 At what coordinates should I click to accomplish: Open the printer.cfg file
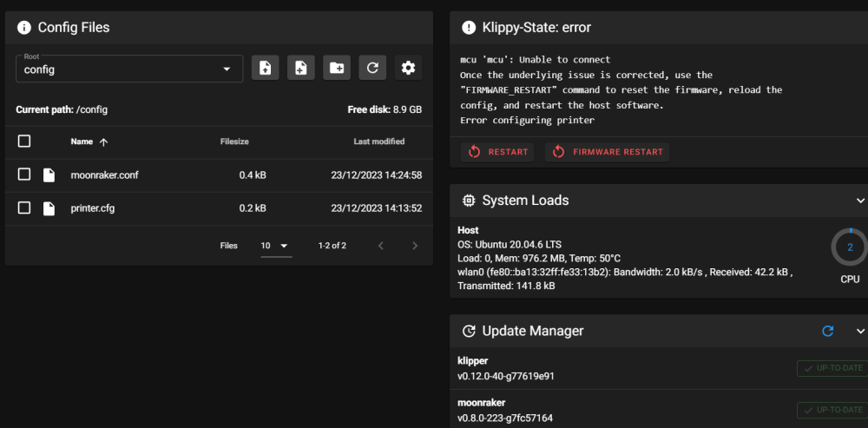click(92, 208)
